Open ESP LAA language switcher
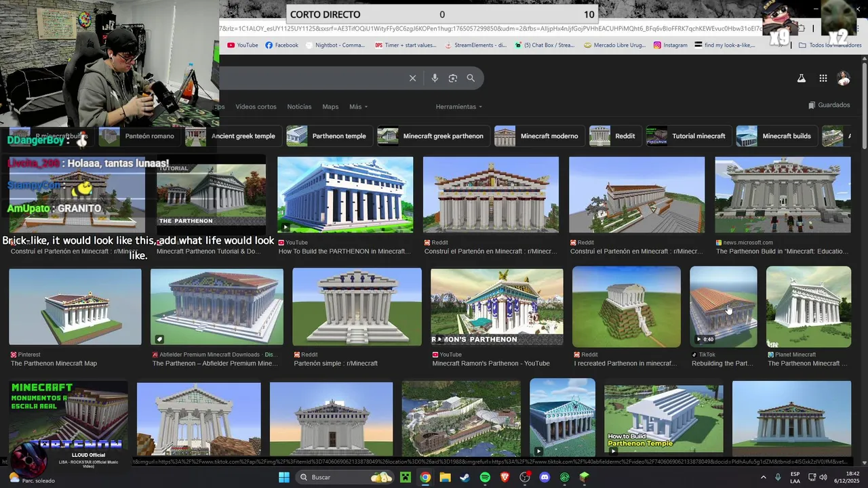The image size is (868, 488). click(x=795, y=477)
